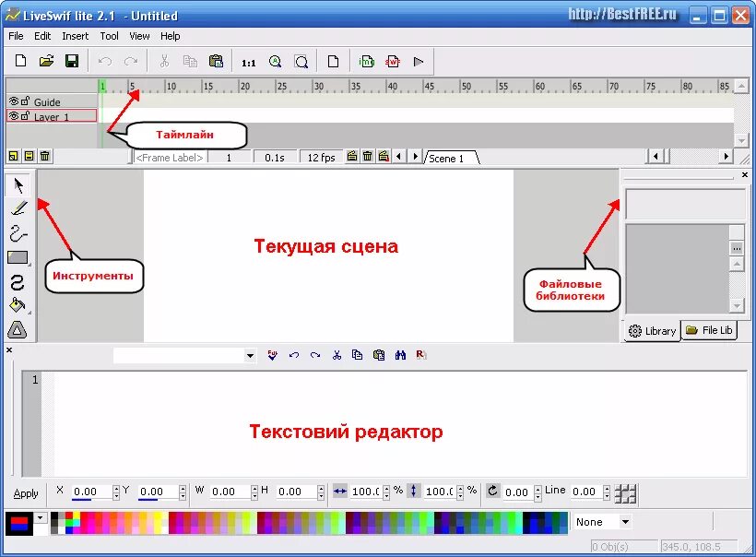This screenshot has height=557, width=756.
Task: Toggle the horizontal scale lock arrow
Action: point(340,492)
